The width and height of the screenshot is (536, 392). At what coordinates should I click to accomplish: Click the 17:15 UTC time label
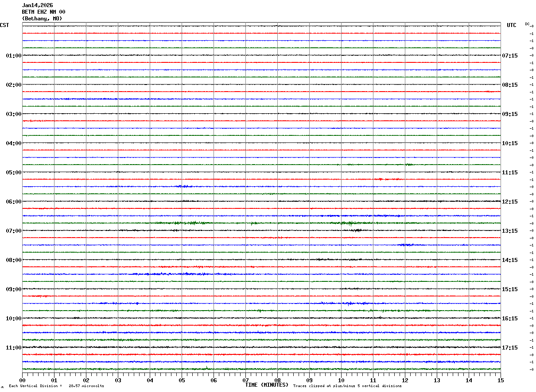pos(509,348)
